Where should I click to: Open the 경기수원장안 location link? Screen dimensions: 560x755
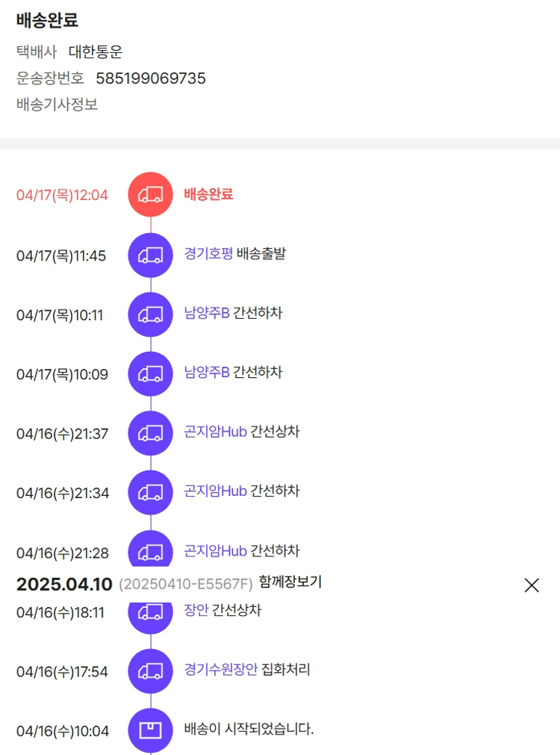click(221, 670)
